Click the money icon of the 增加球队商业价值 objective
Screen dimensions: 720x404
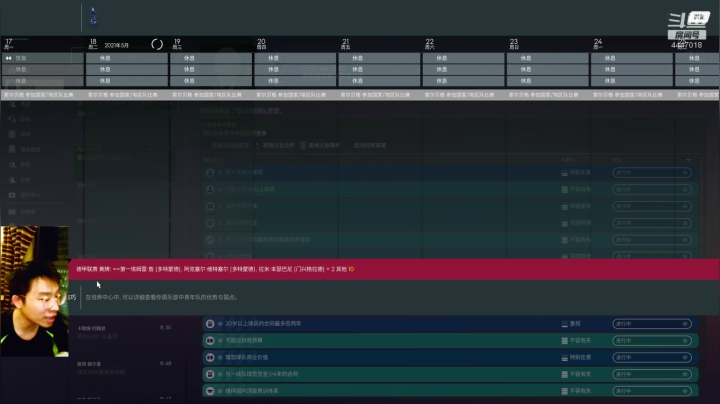coord(210,357)
